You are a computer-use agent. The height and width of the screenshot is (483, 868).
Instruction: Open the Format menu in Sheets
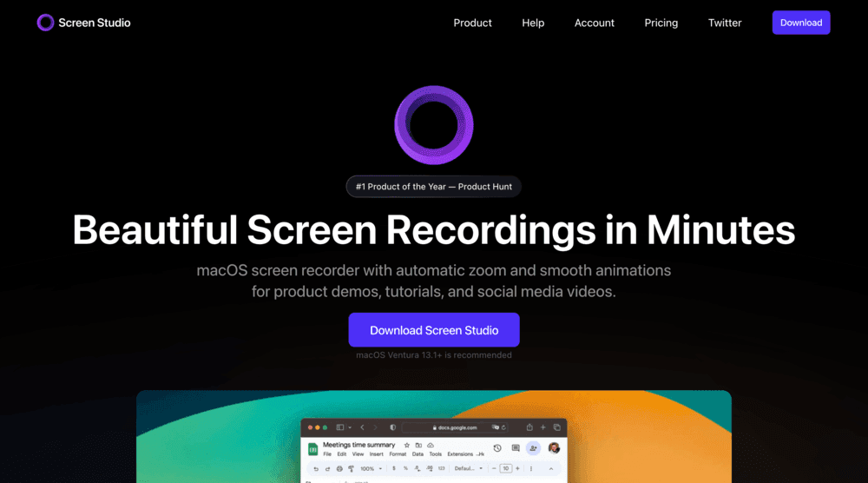pyautogui.click(x=398, y=454)
